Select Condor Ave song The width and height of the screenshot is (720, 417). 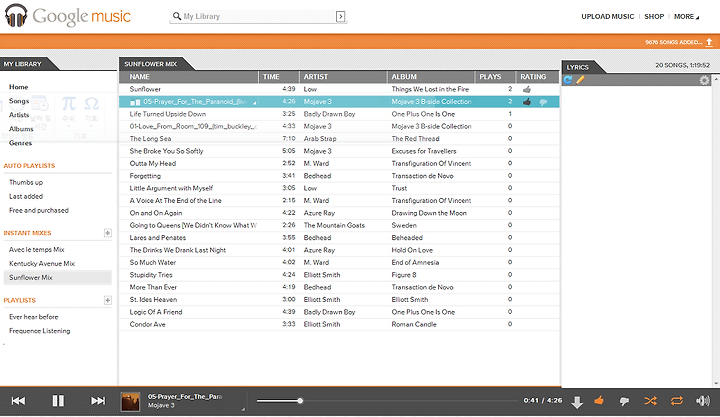pyautogui.click(x=147, y=324)
